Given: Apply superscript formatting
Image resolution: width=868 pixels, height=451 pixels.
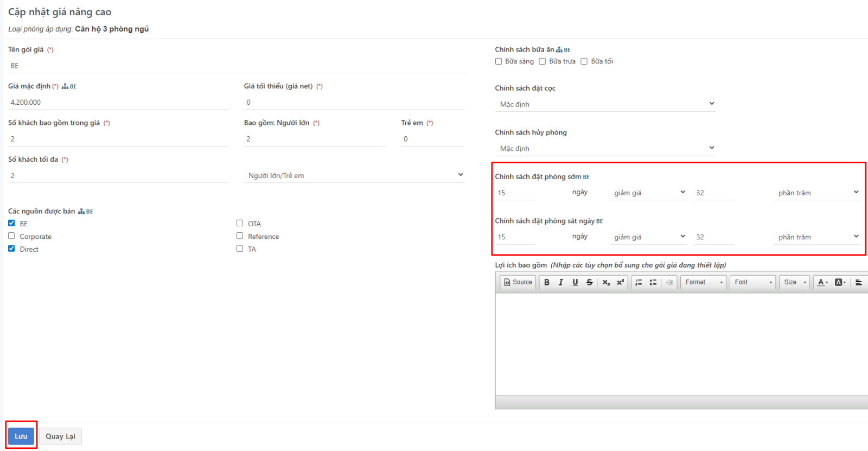Looking at the screenshot, I should click(620, 282).
